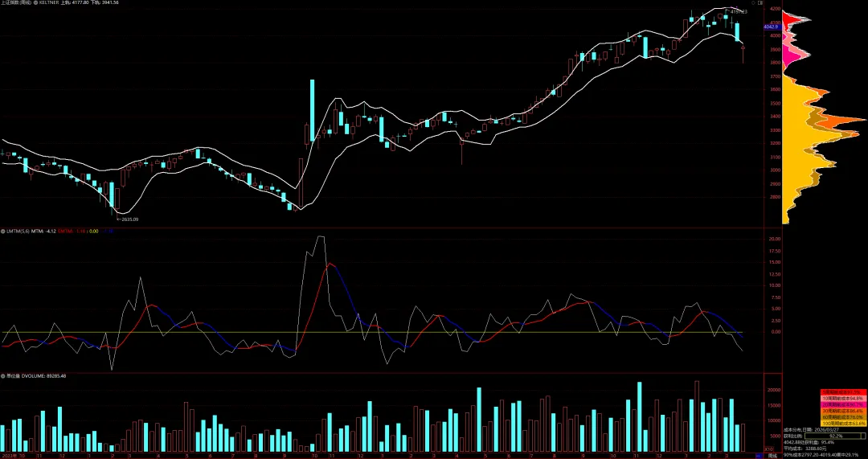Click the DVOLUME value 89285.48
The width and height of the screenshot is (868, 459).
coord(55,376)
